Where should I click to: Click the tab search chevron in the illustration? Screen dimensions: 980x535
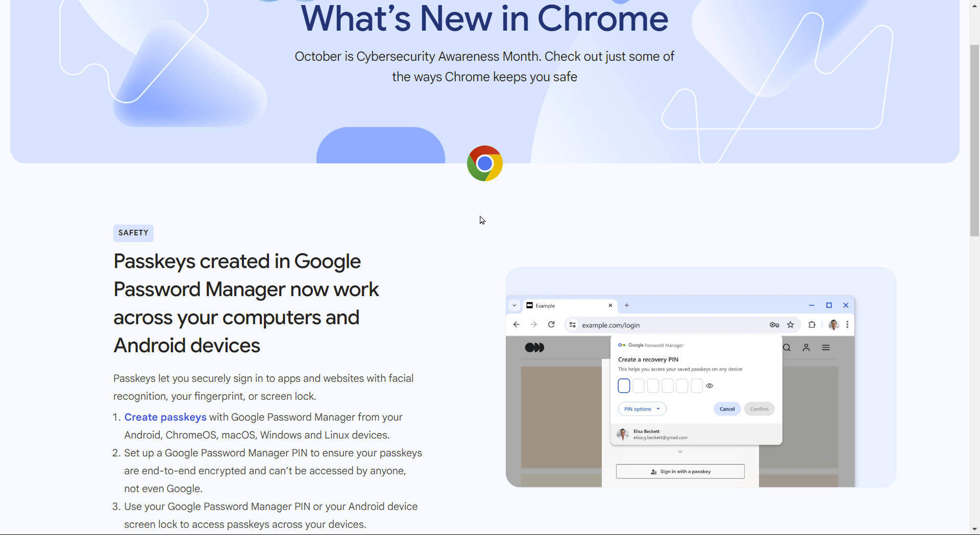[514, 305]
